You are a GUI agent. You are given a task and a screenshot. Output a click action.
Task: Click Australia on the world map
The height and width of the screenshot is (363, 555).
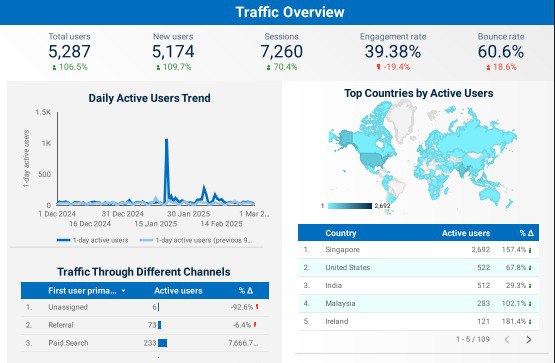click(x=490, y=196)
